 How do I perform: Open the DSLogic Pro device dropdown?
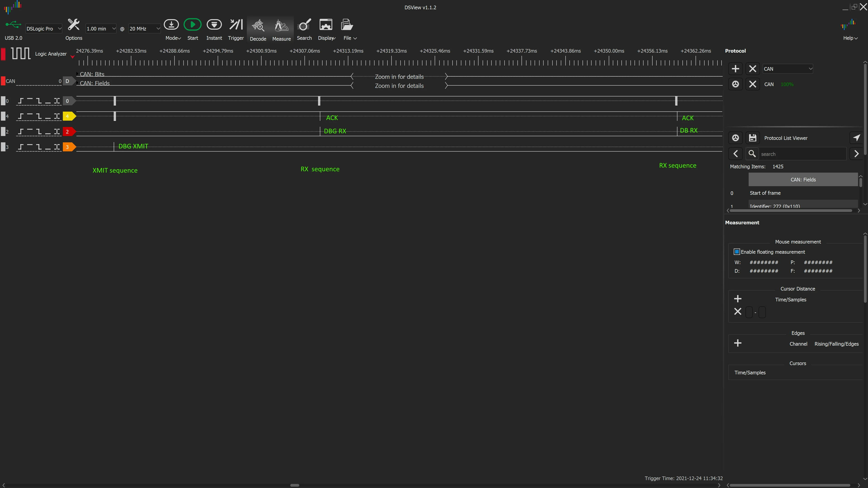[x=44, y=29]
